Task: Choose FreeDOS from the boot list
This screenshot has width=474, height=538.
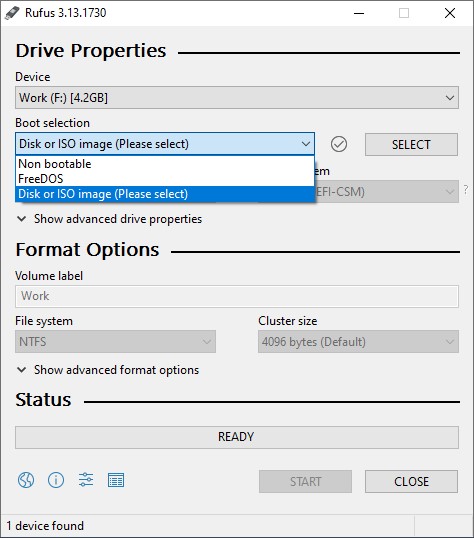Action: [x=165, y=179]
